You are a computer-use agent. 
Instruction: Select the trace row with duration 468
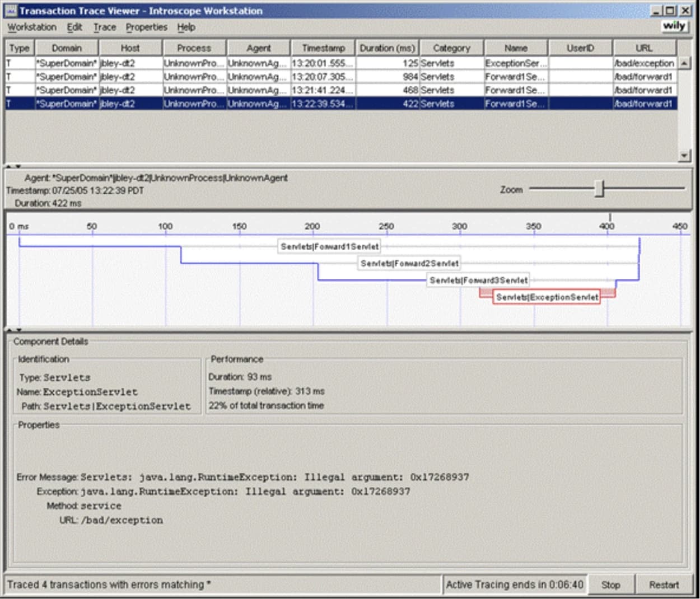[341, 90]
